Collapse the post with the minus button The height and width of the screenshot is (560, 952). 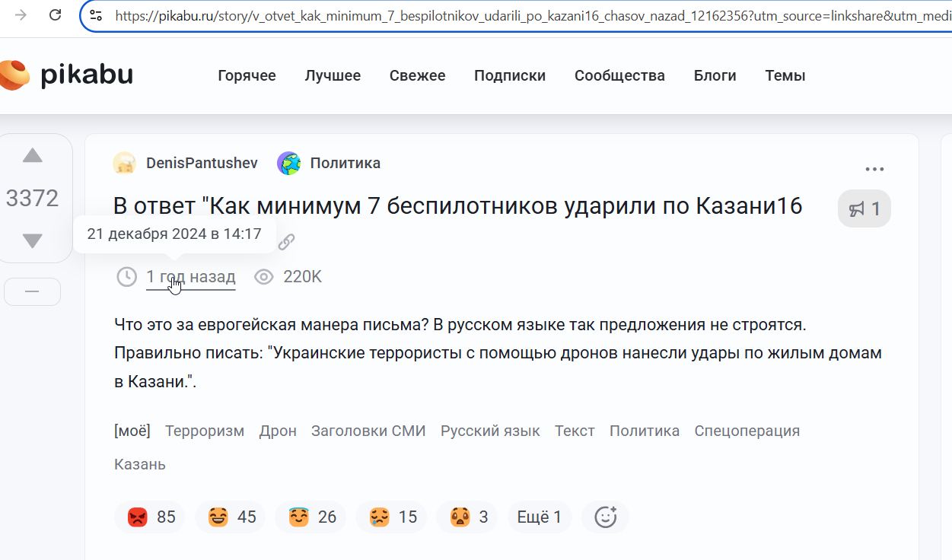(32, 291)
